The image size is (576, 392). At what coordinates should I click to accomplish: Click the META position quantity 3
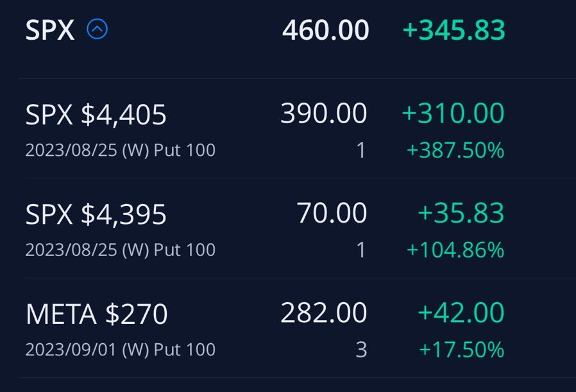[361, 350]
